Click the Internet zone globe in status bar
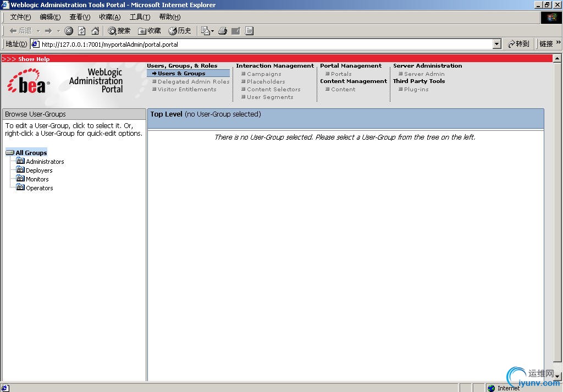Screen dimensions: 563x392 click(491, 388)
